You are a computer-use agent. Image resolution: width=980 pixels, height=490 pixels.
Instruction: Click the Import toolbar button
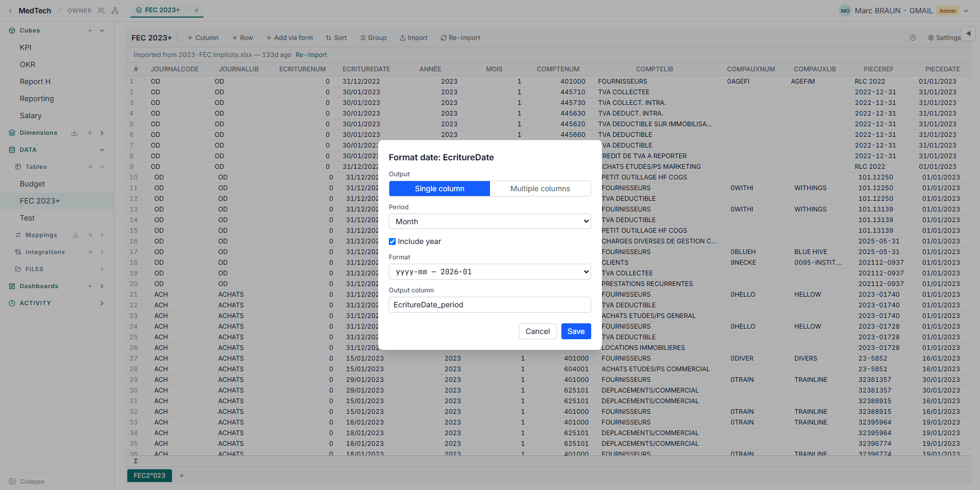point(413,38)
